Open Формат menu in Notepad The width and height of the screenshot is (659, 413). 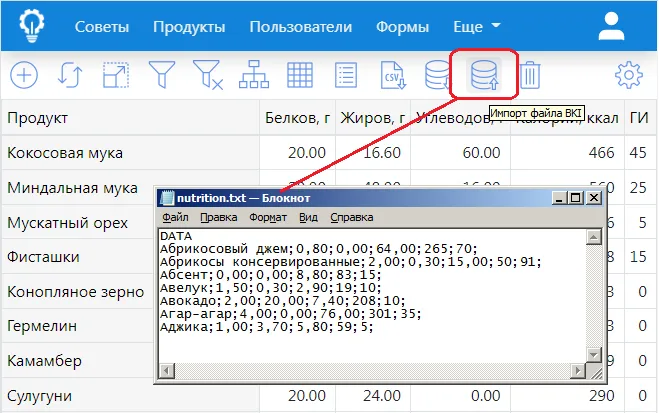tap(268, 217)
